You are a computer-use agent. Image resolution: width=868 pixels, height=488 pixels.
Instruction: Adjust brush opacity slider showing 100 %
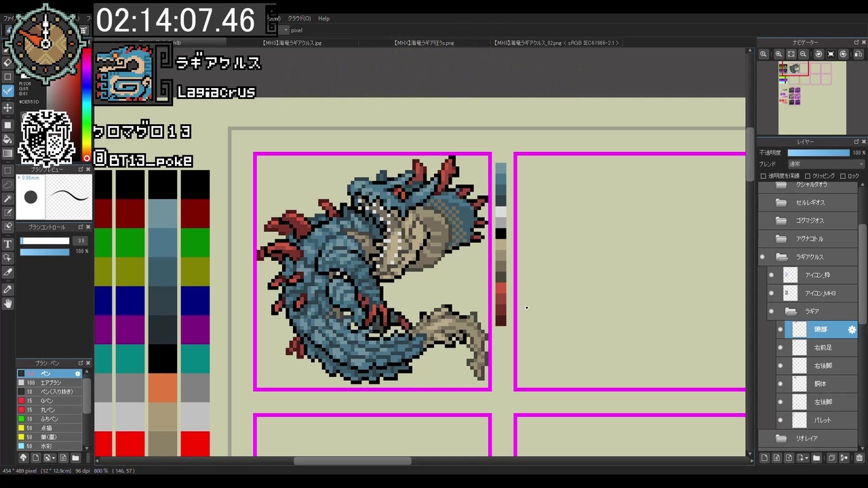tap(45, 251)
